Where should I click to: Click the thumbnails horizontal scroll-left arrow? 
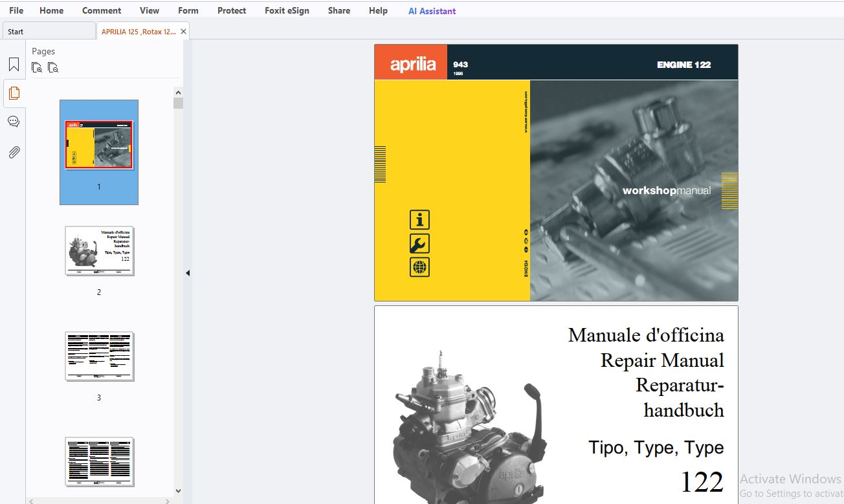click(x=32, y=501)
